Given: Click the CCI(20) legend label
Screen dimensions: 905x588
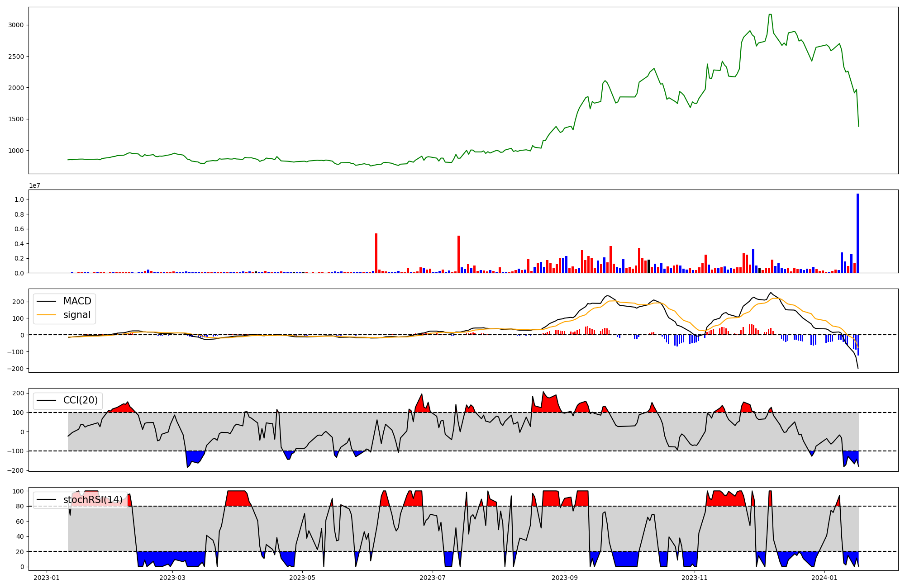Looking at the screenshot, I should point(81,400).
